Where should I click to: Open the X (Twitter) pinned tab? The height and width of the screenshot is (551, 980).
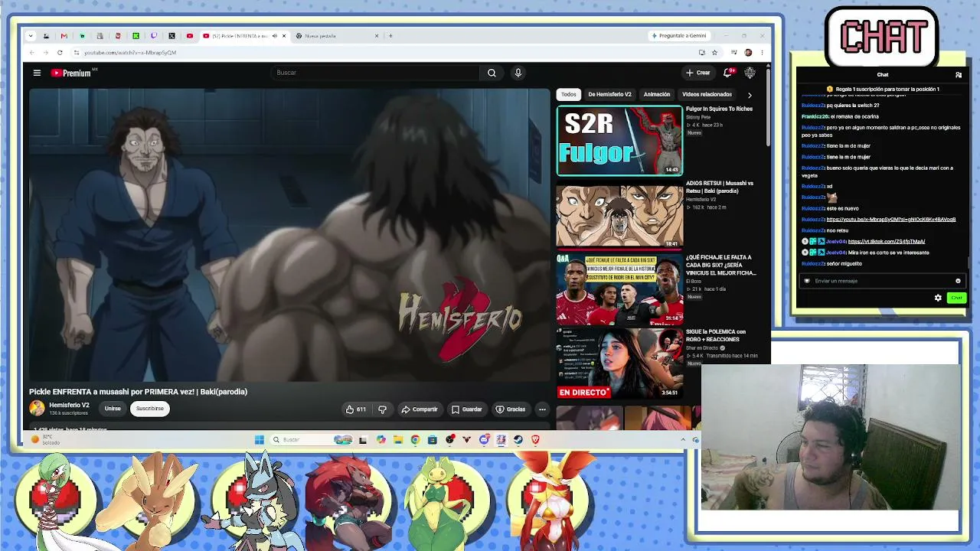point(171,36)
